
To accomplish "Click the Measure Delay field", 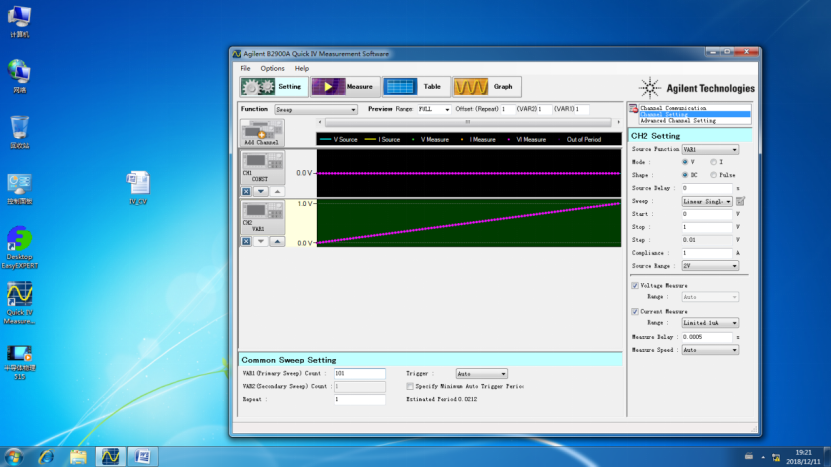I will click(706, 337).
